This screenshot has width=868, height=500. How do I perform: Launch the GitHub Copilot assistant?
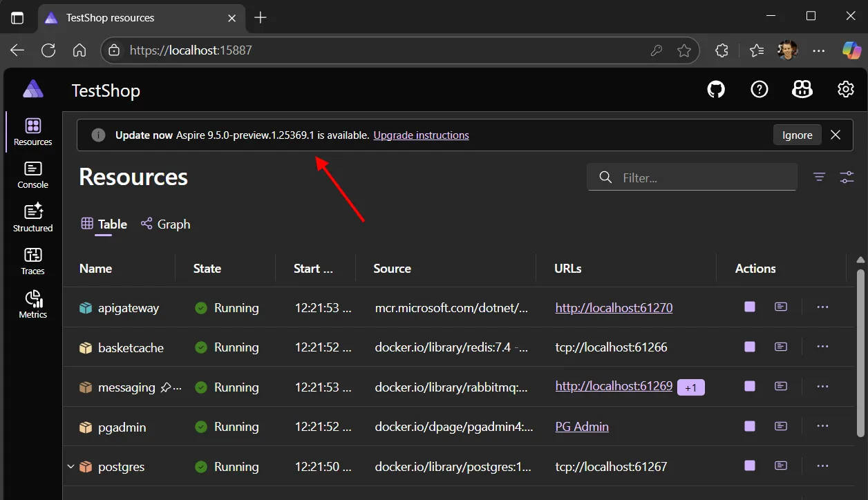(802, 89)
